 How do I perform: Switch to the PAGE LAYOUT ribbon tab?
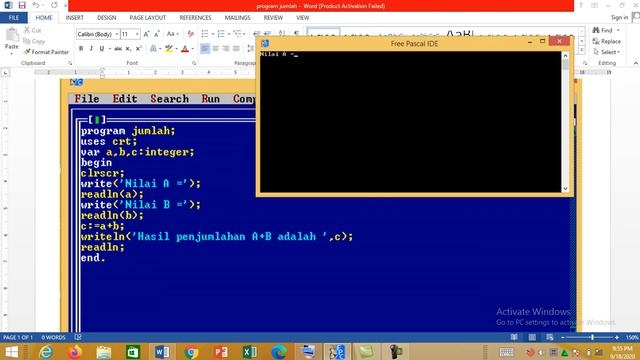click(x=148, y=18)
